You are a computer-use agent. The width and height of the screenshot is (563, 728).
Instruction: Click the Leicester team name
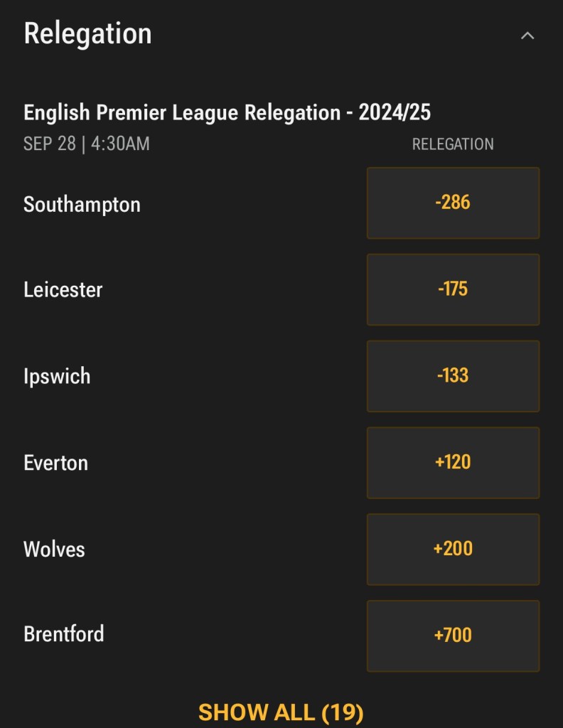click(x=63, y=290)
